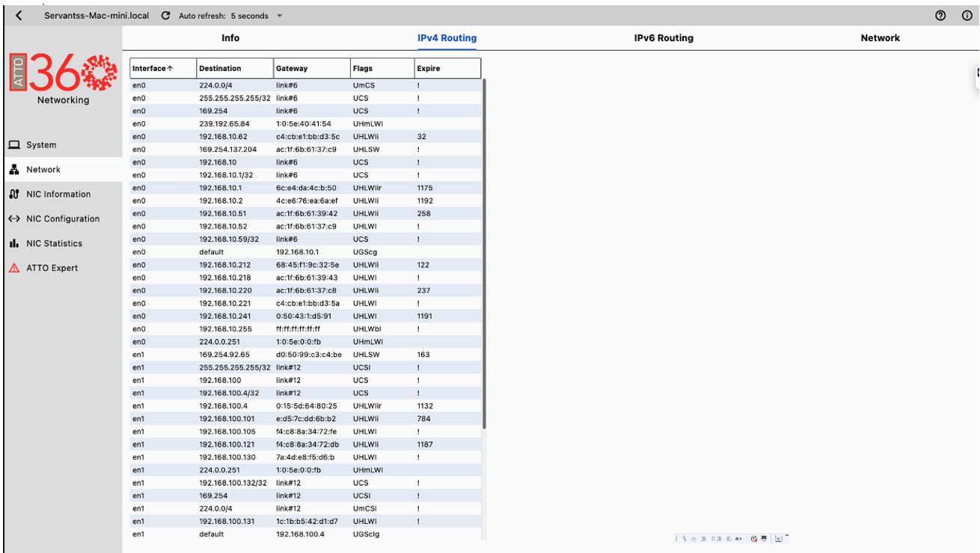Click the UGScg flags cell
The image size is (980, 553).
(x=367, y=252)
